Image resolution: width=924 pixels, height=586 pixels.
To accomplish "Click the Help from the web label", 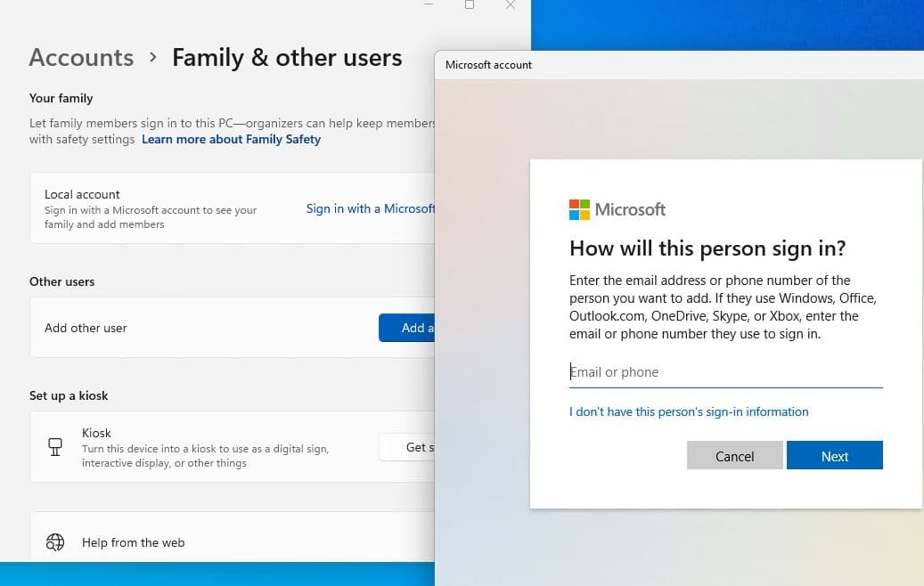I will [133, 542].
